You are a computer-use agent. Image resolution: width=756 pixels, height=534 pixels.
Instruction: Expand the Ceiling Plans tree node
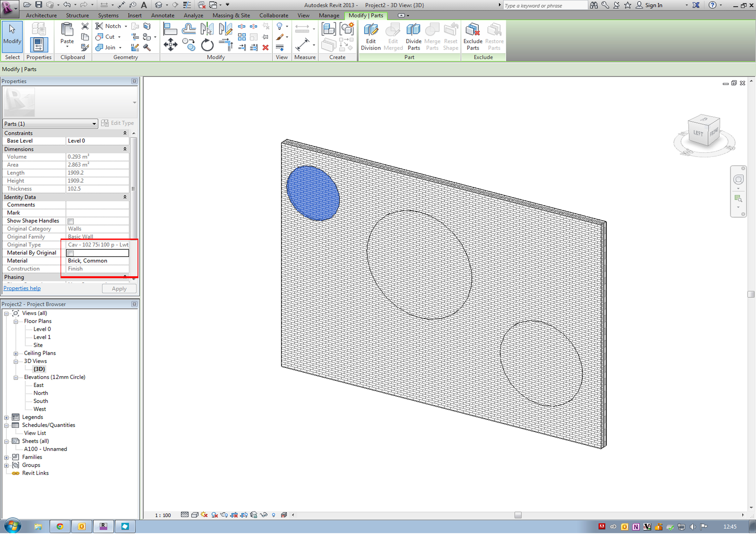point(16,354)
